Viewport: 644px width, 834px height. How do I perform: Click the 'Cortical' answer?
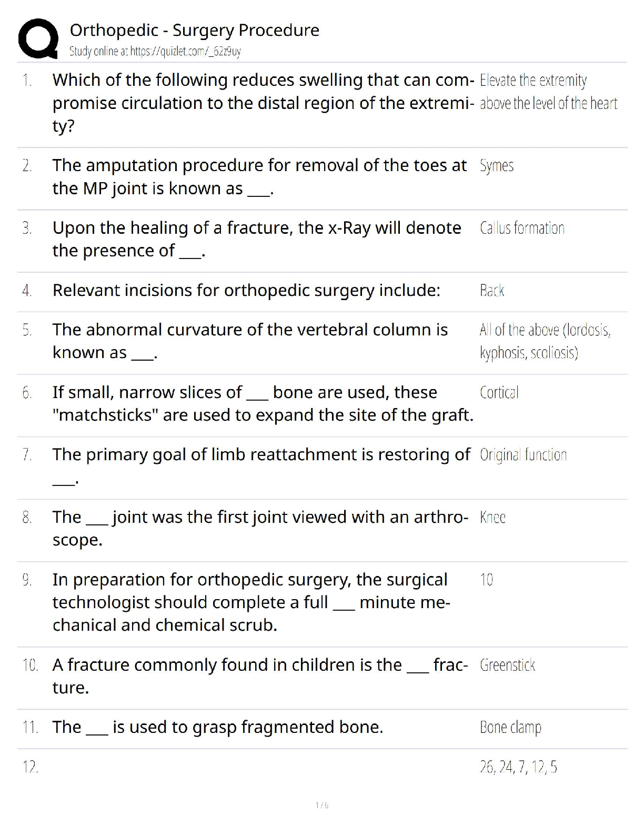point(499,392)
